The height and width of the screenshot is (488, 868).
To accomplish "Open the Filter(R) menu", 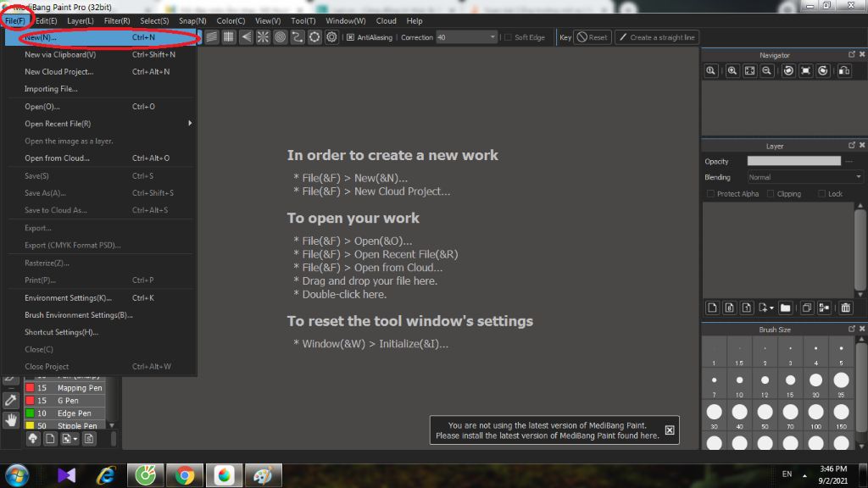I will point(117,20).
